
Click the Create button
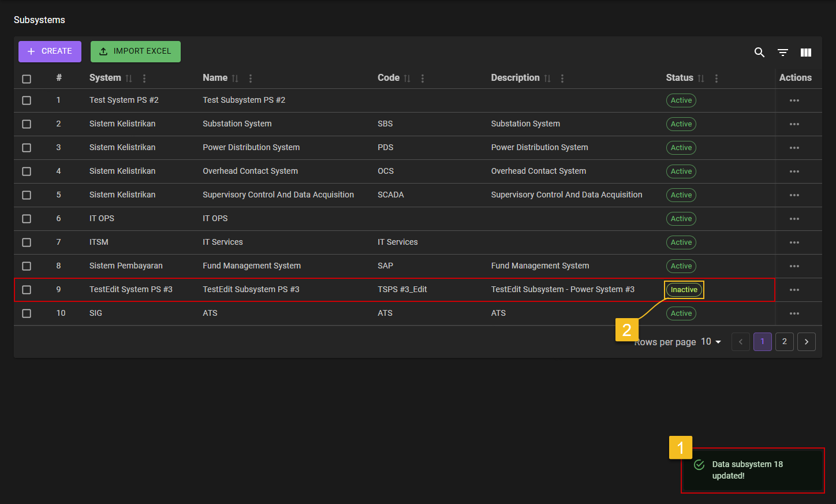(50, 51)
